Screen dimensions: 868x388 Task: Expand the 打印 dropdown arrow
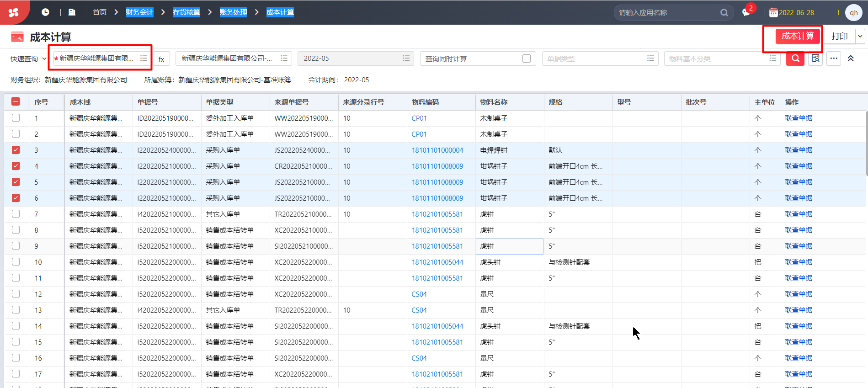860,36
